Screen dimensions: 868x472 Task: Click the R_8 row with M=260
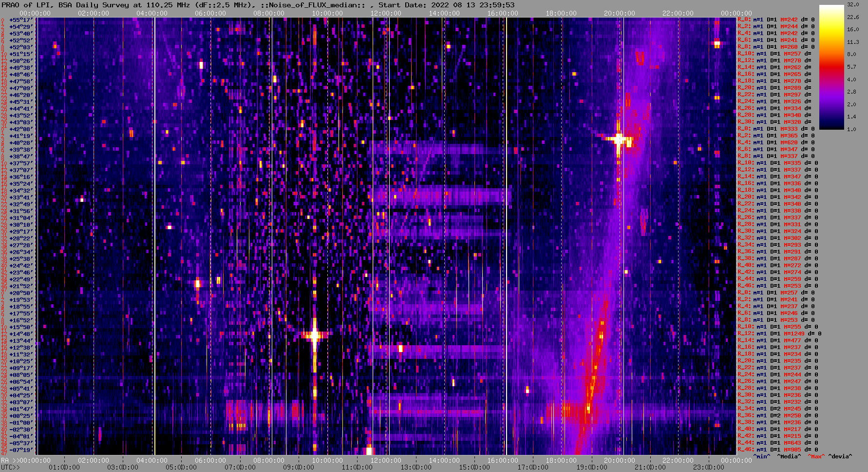(775, 47)
